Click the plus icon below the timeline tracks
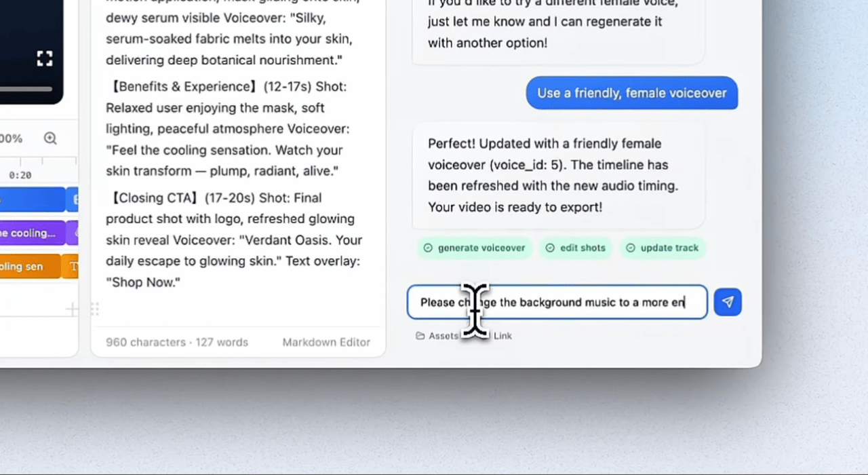The height and width of the screenshot is (475, 868). pos(71,310)
